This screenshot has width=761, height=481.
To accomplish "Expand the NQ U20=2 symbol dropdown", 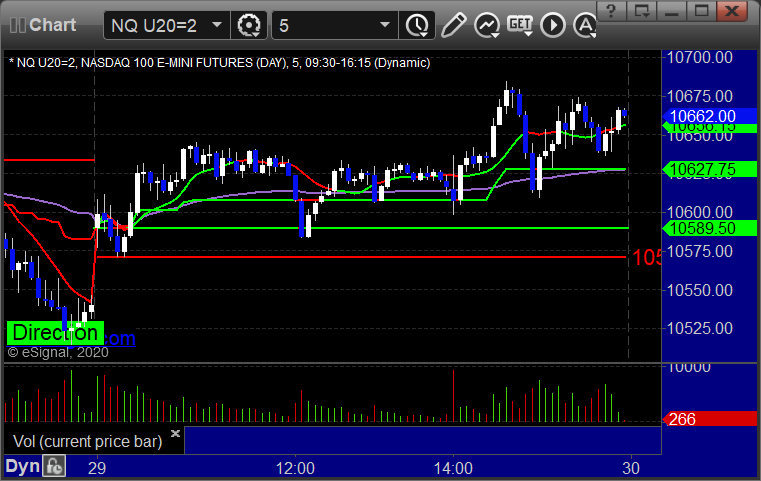I will point(217,25).
